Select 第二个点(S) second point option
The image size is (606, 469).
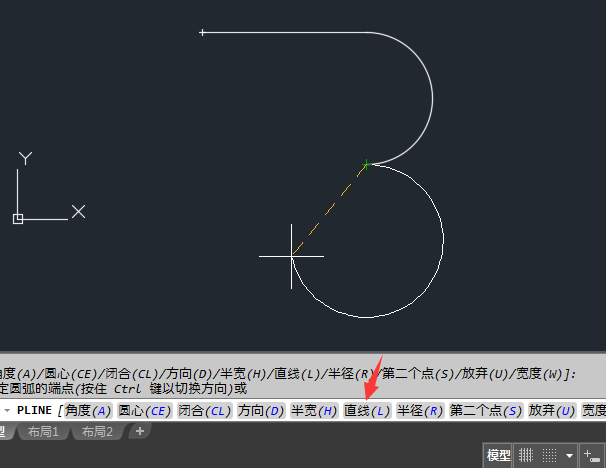click(x=486, y=410)
